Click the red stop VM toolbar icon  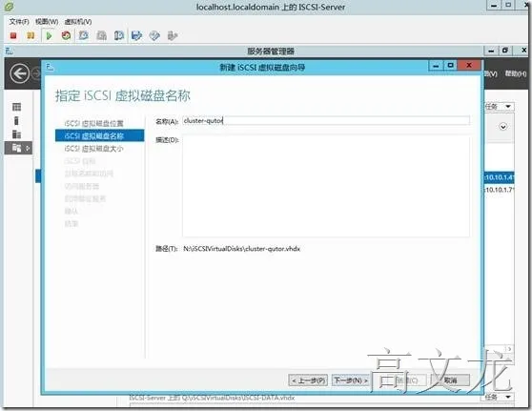pos(13,35)
